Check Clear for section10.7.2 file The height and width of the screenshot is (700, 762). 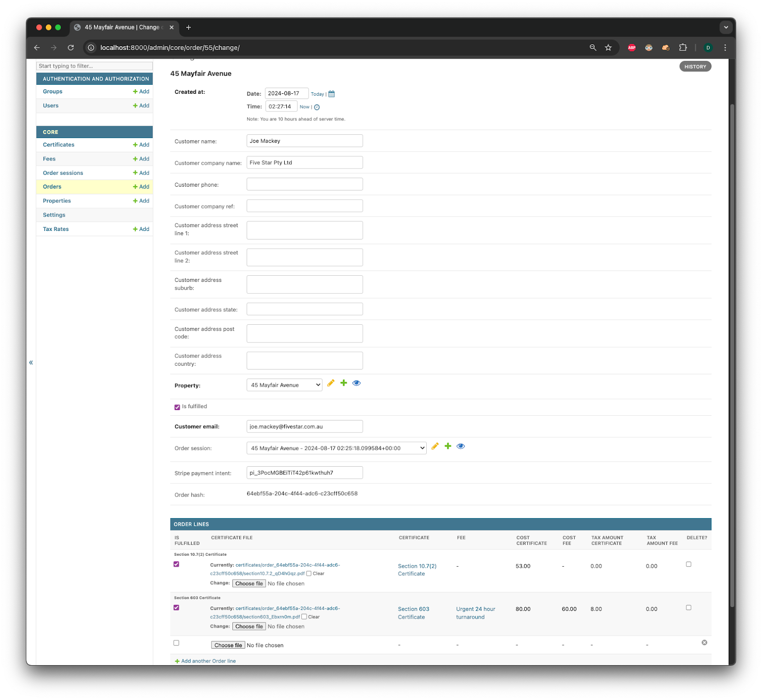click(x=309, y=574)
